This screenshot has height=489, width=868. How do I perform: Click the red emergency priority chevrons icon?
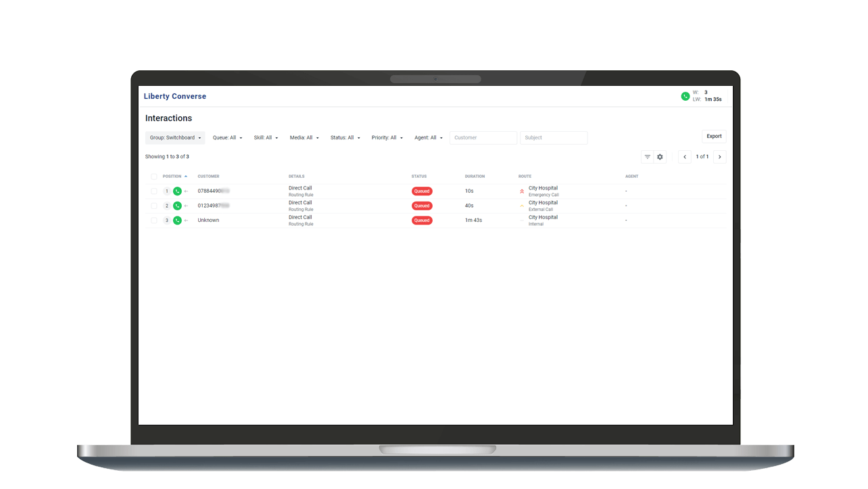521,191
